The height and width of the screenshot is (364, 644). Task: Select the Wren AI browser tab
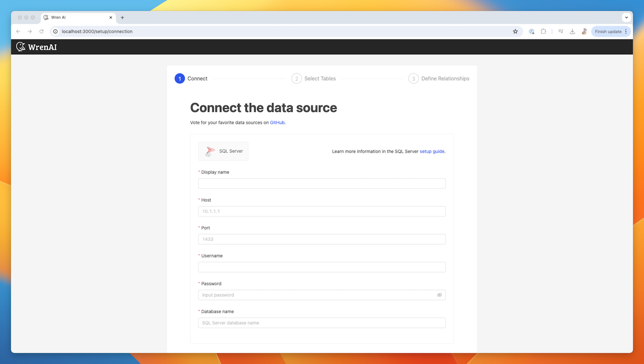click(78, 17)
